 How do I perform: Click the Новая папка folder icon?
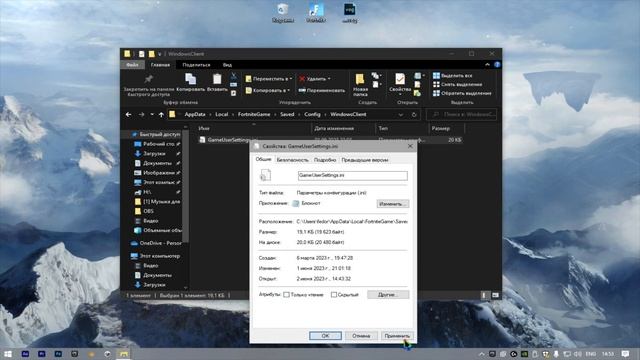click(360, 79)
